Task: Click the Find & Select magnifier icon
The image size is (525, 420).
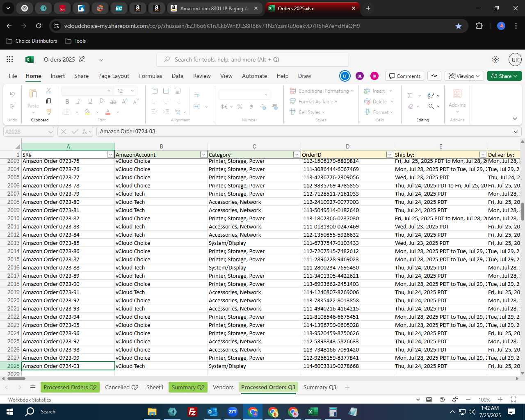Action: [431, 106]
